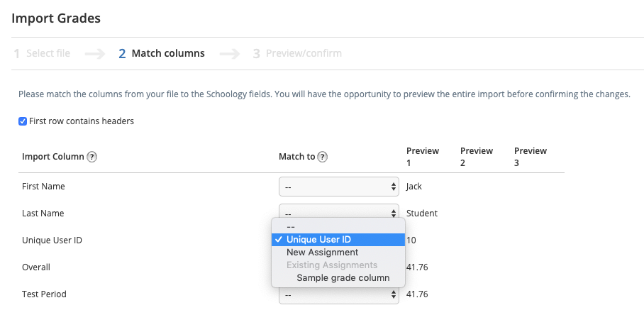Click the Jack preview value
The image size is (644, 310).
pyautogui.click(x=414, y=187)
